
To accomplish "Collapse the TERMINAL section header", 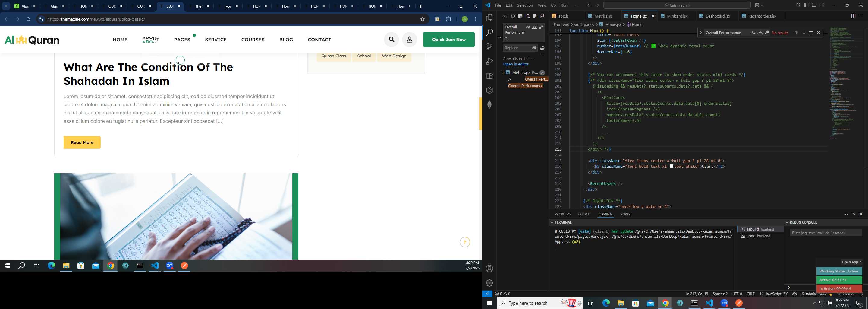I will (x=552, y=223).
